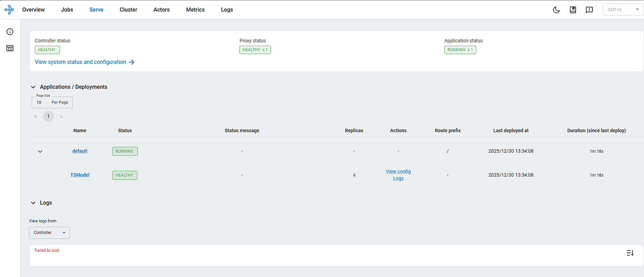The height and width of the screenshot is (277, 644).
Task: Click the feedback message icon
Action: click(589, 10)
